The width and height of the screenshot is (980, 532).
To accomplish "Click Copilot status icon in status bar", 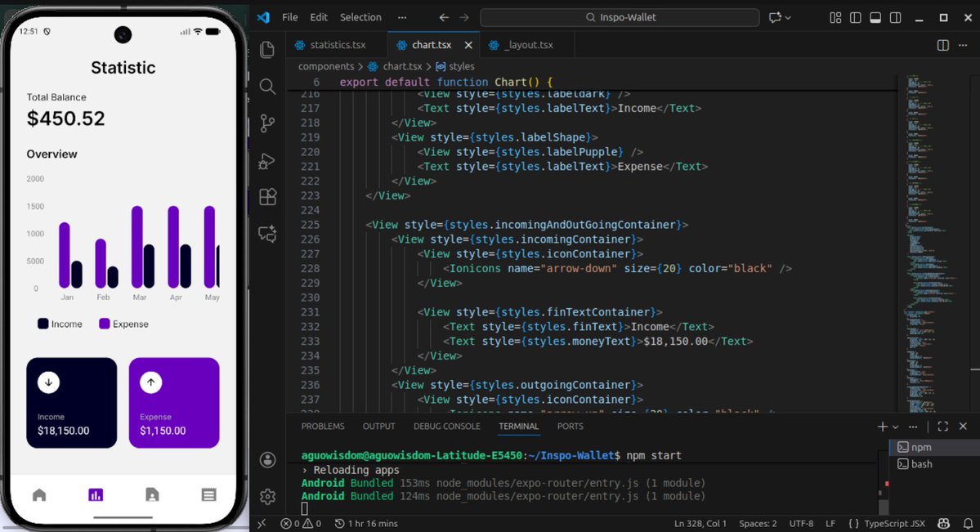I will pyautogui.click(x=944, y=524).
